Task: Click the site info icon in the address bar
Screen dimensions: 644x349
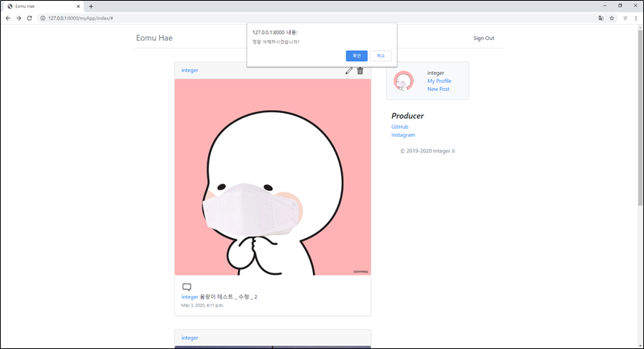Action: click(x=42, y=18)
